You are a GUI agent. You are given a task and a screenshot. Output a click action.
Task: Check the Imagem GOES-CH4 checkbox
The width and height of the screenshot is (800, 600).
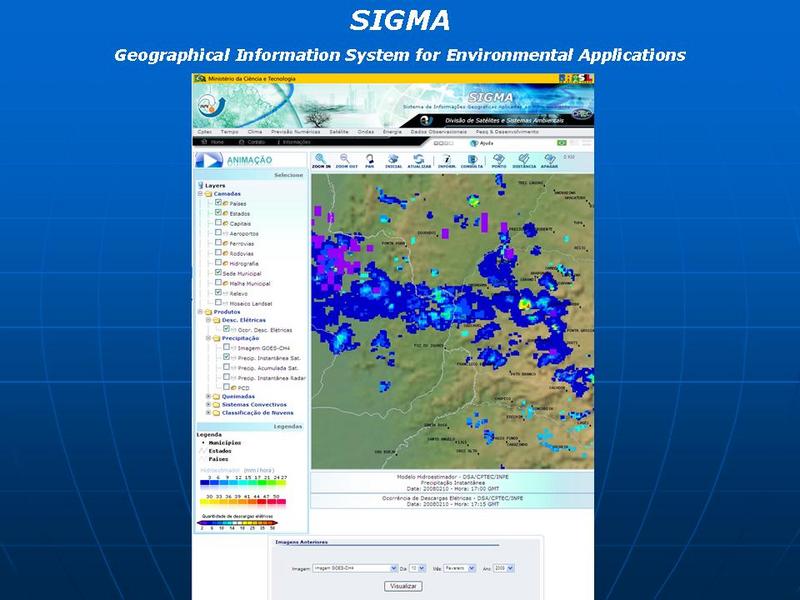click(x=226, y=347)
